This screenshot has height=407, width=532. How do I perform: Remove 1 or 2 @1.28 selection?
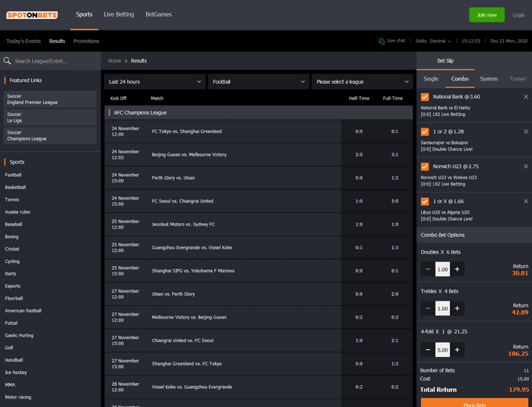click(526, 131)
